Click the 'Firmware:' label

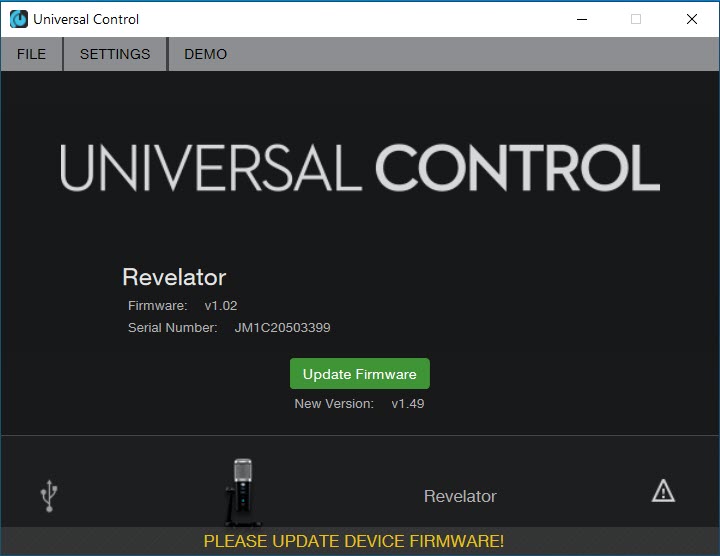point(158,306)
